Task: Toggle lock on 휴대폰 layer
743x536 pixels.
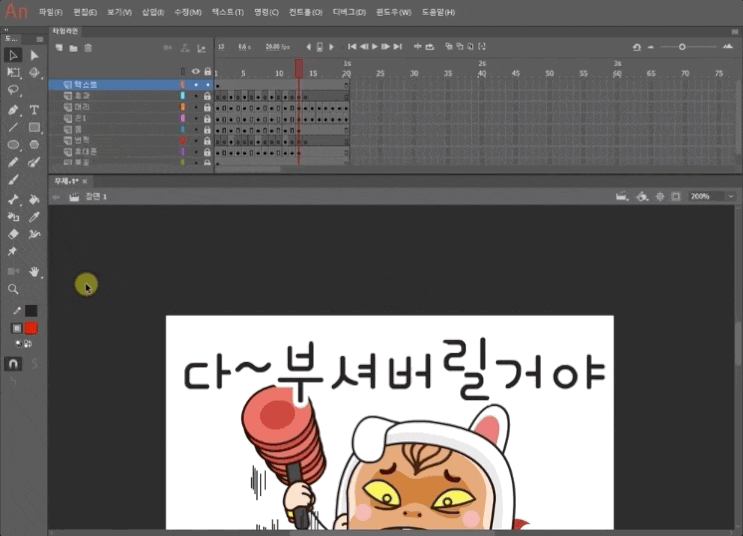Action: point(207,152)
